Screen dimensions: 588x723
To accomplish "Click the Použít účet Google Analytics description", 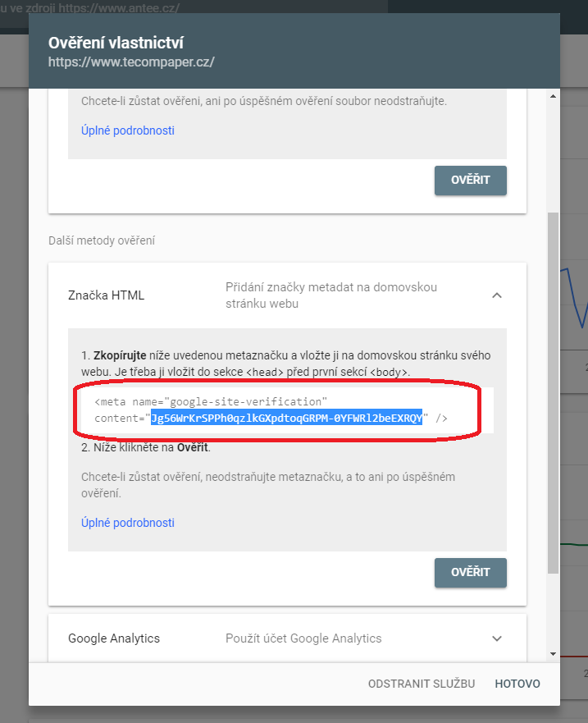I will point(303,638).
